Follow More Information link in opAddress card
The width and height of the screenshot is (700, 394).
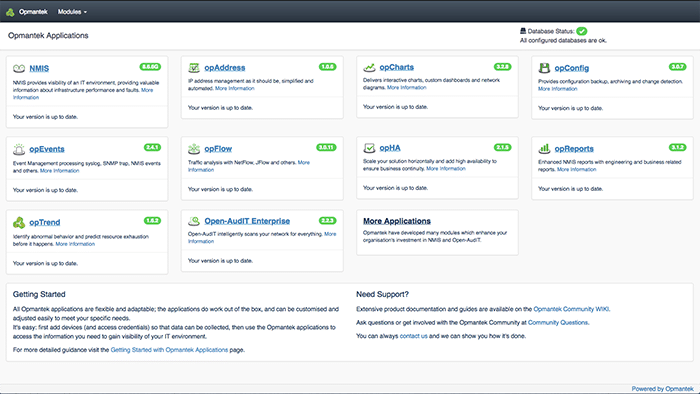click(235, 88)
